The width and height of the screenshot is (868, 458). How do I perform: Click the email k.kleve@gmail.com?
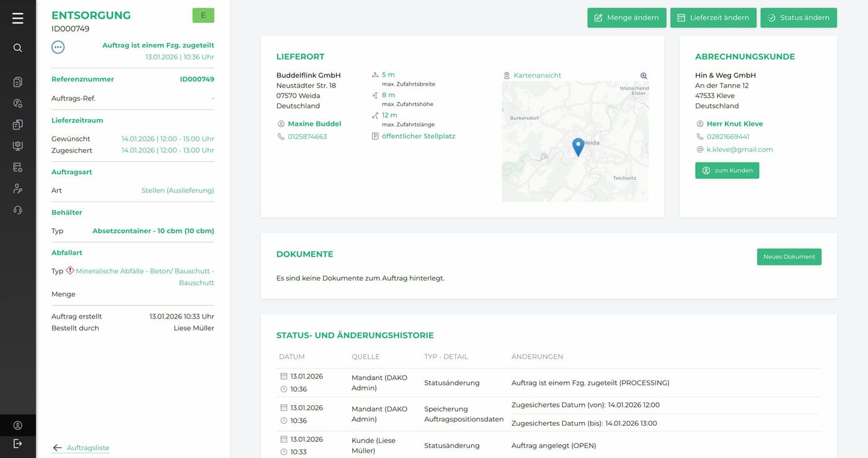pos(739,149)
